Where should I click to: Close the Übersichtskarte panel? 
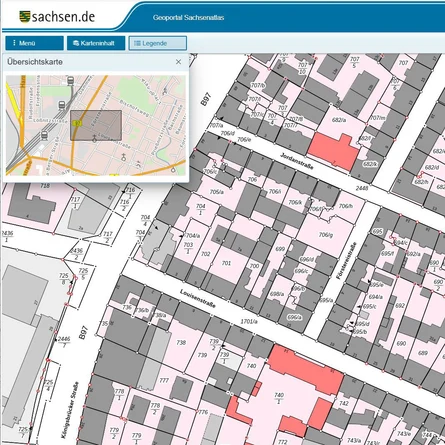(178, 62)
